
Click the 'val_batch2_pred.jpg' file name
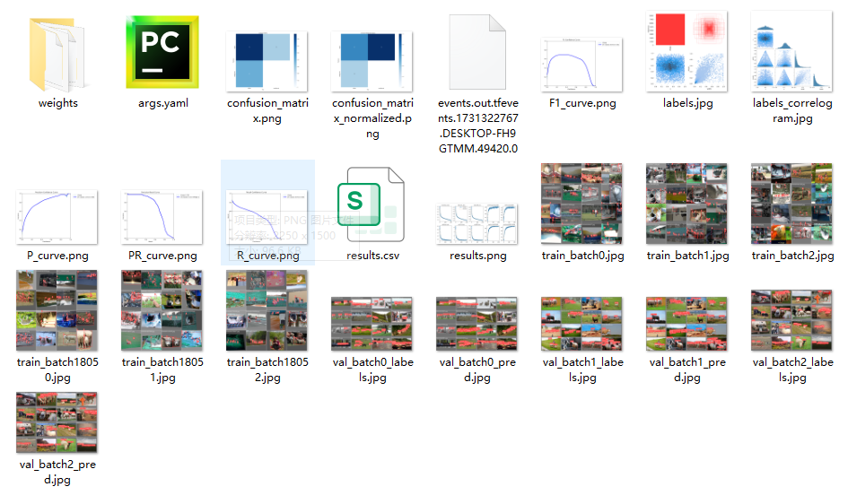coord(57,472)
